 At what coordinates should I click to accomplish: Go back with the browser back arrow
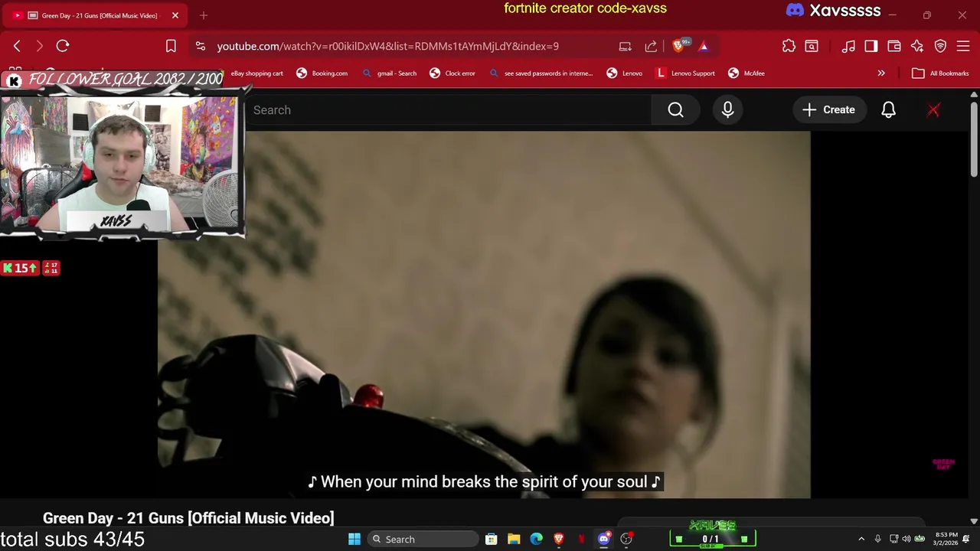click(x=17, y=46)
